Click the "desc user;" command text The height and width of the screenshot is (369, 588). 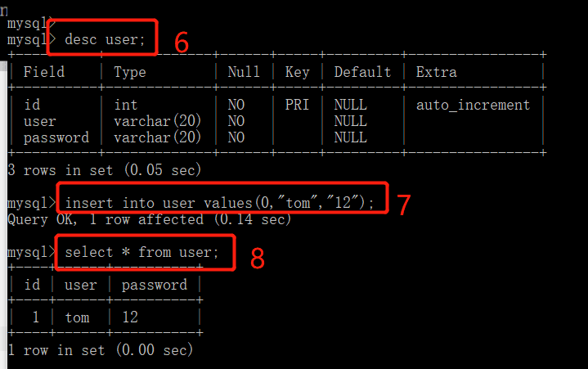(105, 39)
